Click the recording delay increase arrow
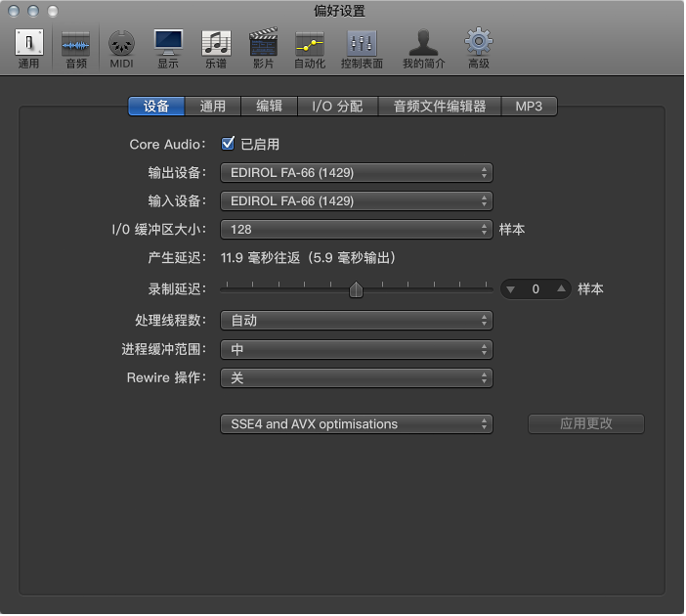This screenshot has width=686, height=616. click(560, 289)
